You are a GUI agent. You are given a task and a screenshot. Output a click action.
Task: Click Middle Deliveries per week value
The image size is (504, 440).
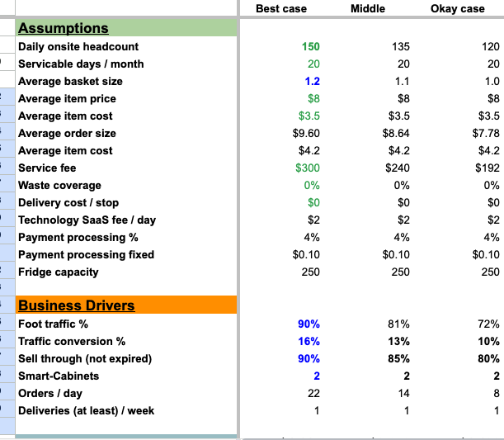(407, 411)
